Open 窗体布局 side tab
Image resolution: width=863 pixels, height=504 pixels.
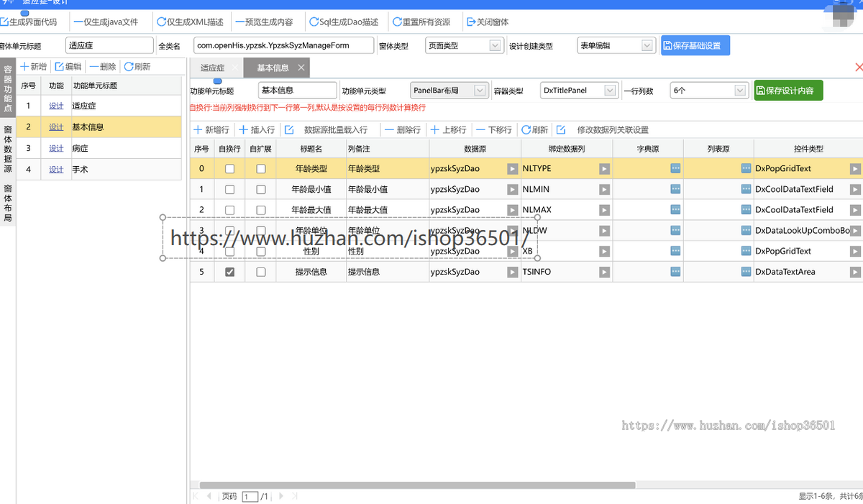[x=8, y=203]
